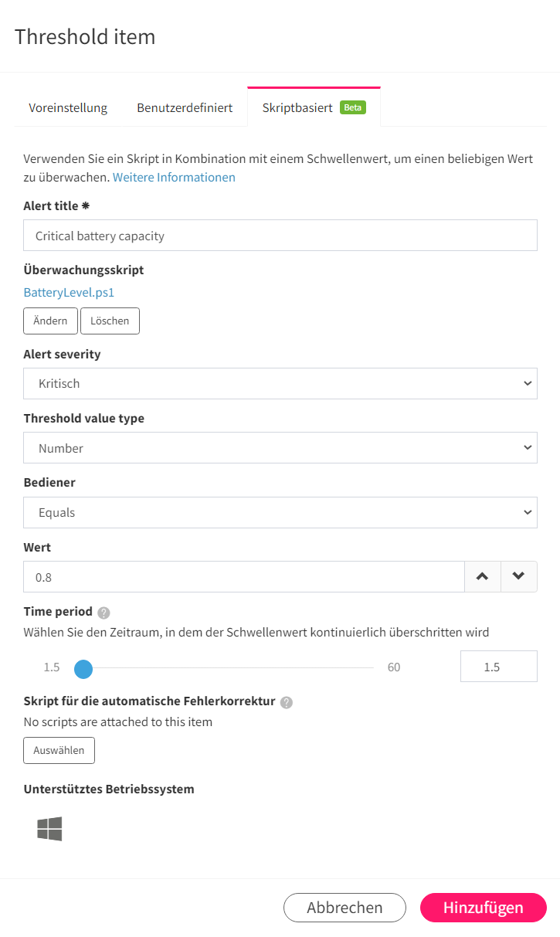This screenshot has width=560, height=937.
Task: Open the Bediener Equals dropdown
Action: click(280, 512)
